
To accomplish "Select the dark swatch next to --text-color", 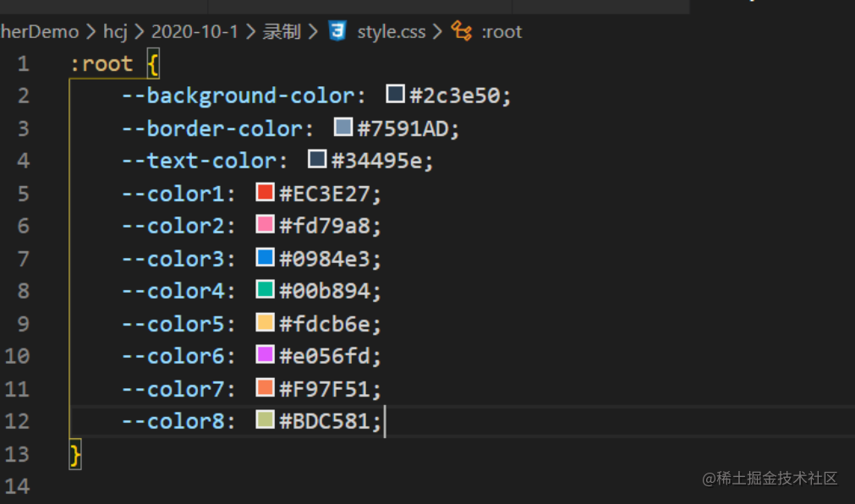I will click(317, 159).
